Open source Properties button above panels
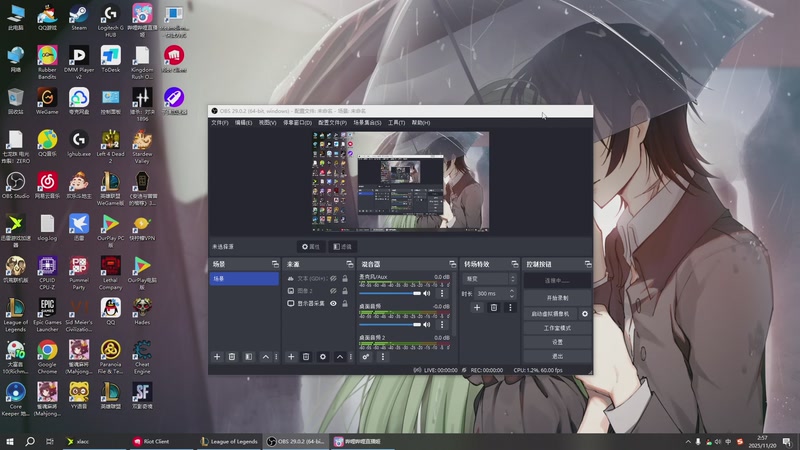 coord(311,246)
